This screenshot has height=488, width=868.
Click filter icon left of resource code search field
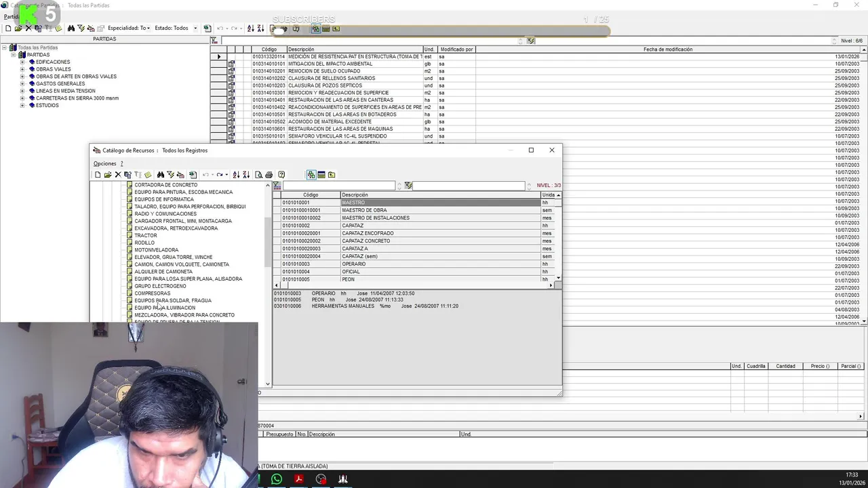(x=277, y=186)
